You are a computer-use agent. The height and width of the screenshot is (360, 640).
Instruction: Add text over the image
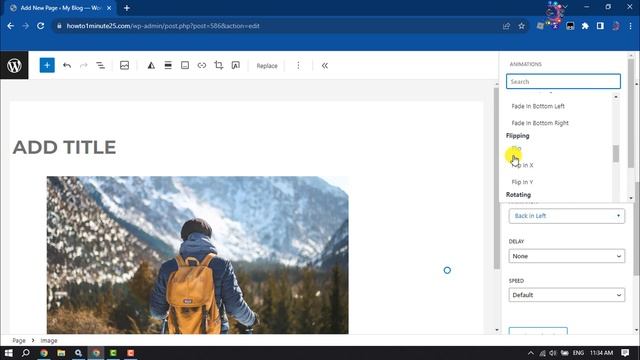(236, 65)
